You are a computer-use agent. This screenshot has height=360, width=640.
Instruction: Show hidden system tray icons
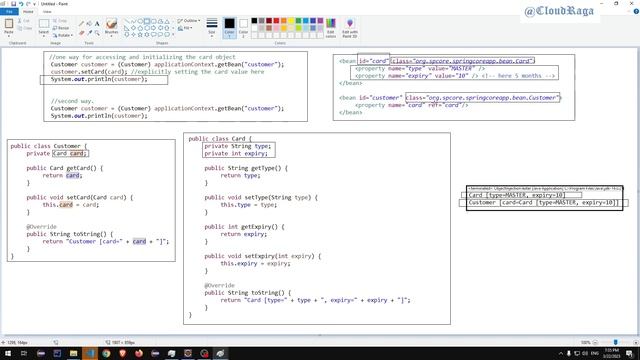pos(561,353)
